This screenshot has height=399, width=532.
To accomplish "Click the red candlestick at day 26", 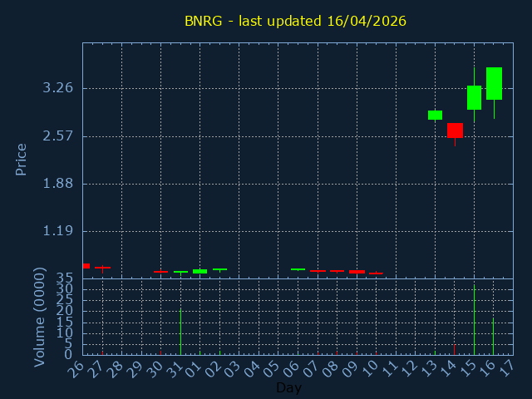I will (86, 266).
